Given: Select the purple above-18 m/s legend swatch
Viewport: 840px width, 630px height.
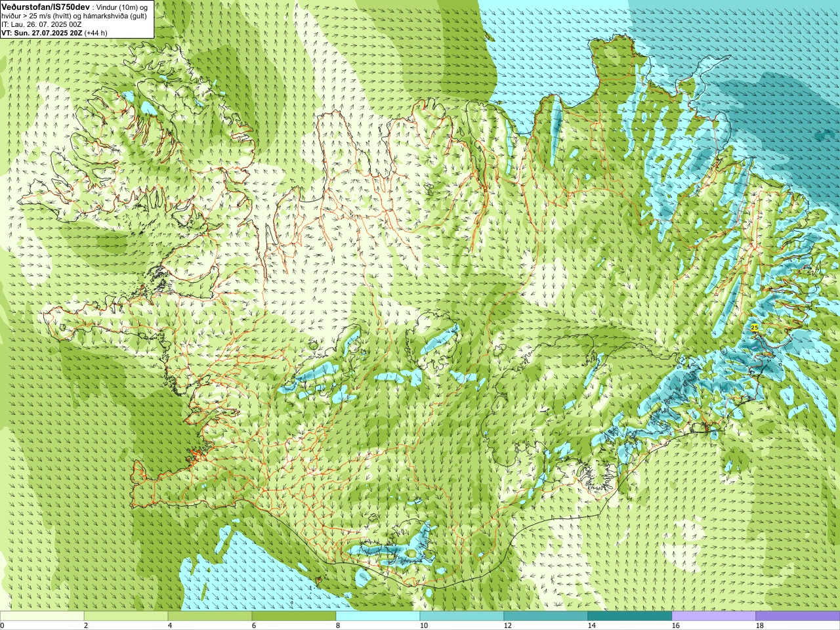Looking at the screenshot, I should pyautogui.click(x=798, y=616).
